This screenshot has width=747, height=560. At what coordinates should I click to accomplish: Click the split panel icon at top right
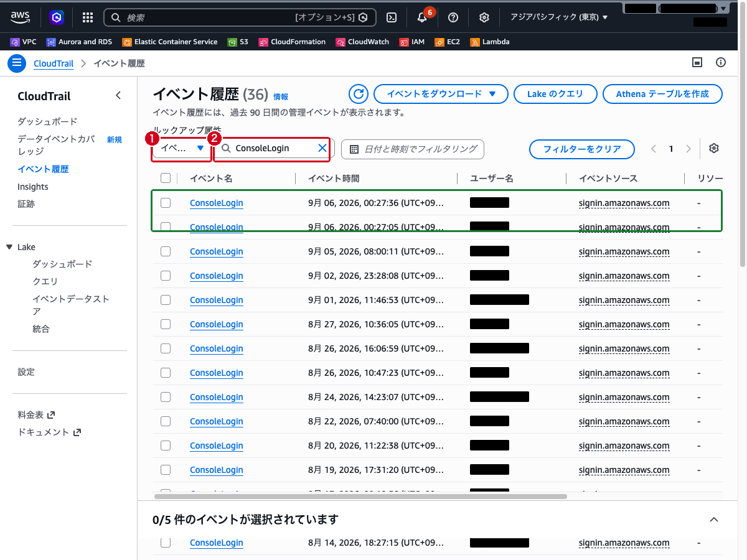click(x=697, y=62)
